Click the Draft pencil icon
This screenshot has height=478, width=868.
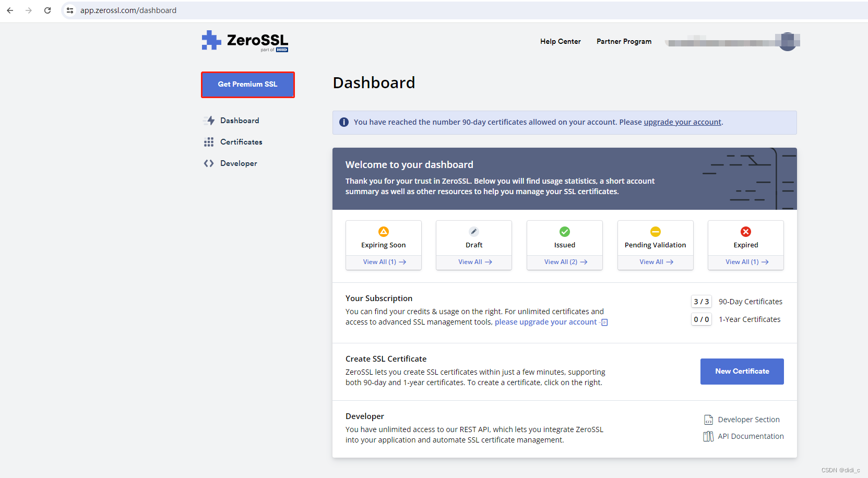[474, 232]
